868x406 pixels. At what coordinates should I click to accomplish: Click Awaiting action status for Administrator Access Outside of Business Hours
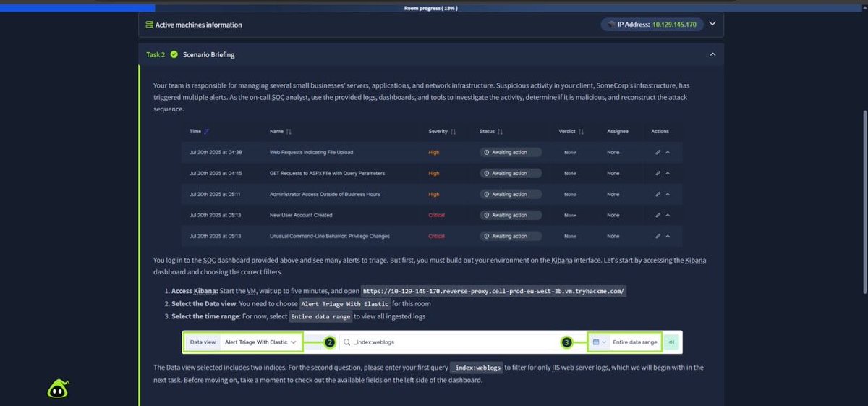[x=511, y=195]
